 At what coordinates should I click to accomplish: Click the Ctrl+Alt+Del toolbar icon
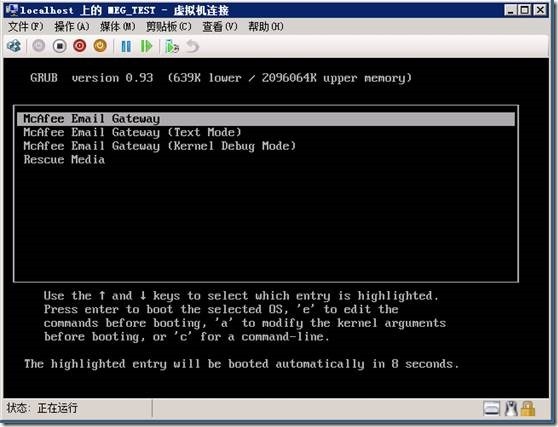[x=15, y=46]
